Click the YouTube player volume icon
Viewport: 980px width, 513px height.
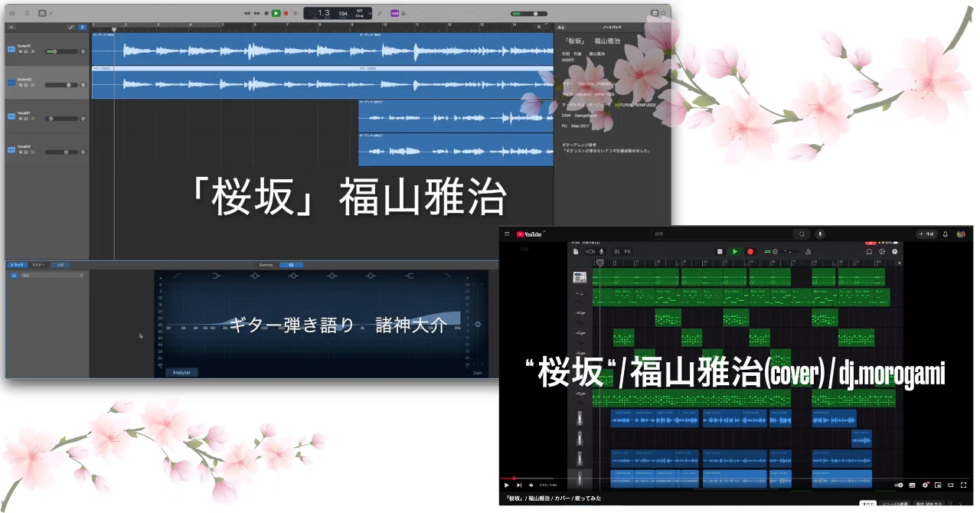click(531, 485)
